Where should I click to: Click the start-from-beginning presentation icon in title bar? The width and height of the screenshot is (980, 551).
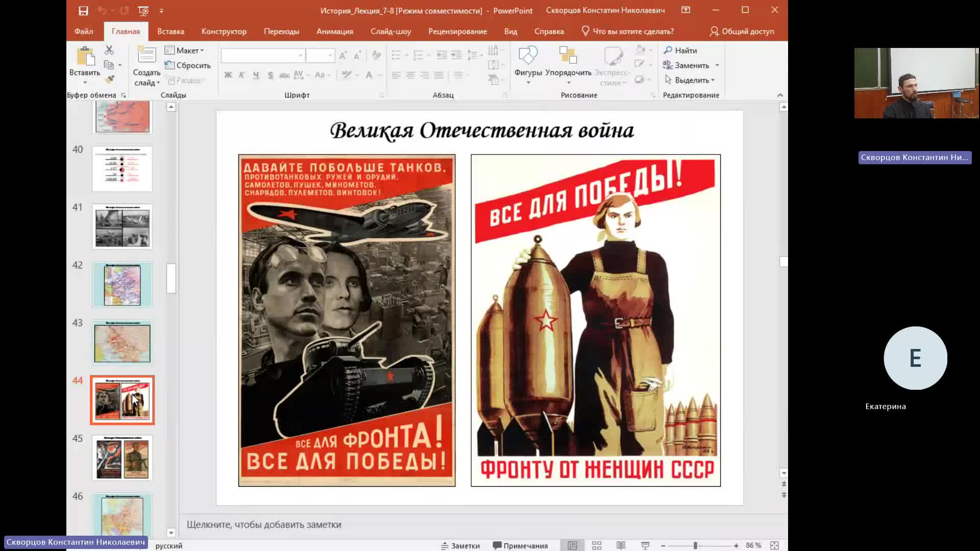[143, 10]
